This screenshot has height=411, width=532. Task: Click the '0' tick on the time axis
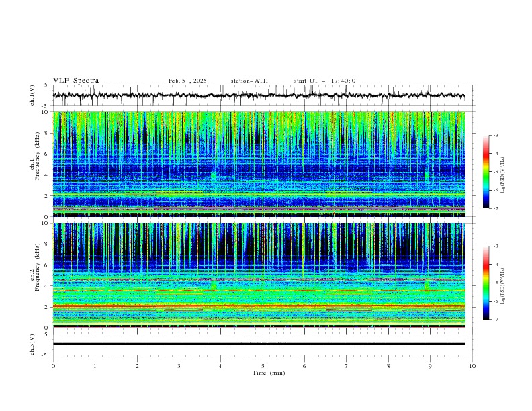(x=53, y=366)
